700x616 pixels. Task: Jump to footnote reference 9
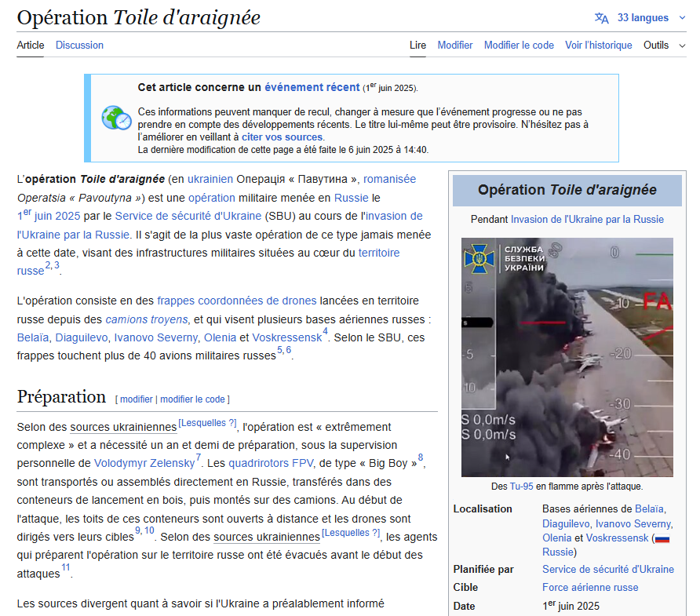coord(138,530)
